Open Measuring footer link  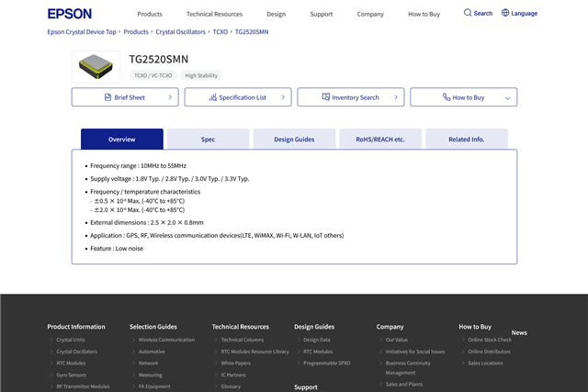click(151, 375)
